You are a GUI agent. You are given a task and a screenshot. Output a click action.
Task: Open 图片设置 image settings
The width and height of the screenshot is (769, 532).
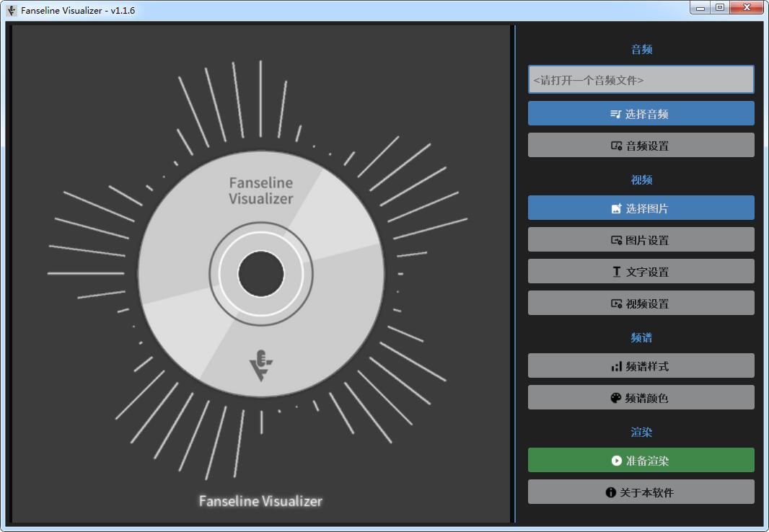coord(641,240)
